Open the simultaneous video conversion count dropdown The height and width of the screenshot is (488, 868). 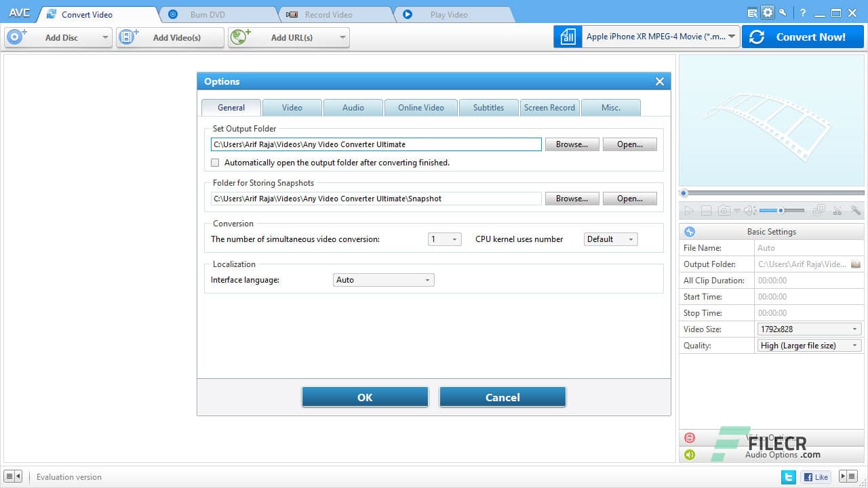click(x=444, y=239)
